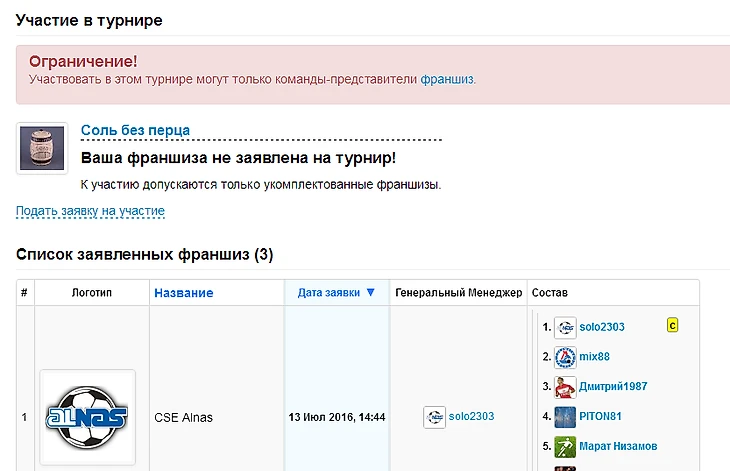Screen dimensions: 730x471
Task: Open mix88 player profile link
Action: tap(594, 357)
